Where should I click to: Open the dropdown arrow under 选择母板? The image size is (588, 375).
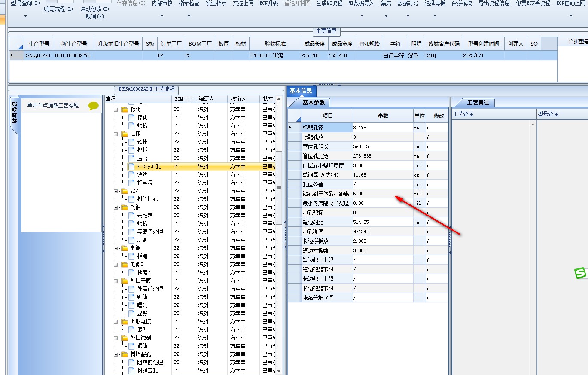click(x=435, y=16)
